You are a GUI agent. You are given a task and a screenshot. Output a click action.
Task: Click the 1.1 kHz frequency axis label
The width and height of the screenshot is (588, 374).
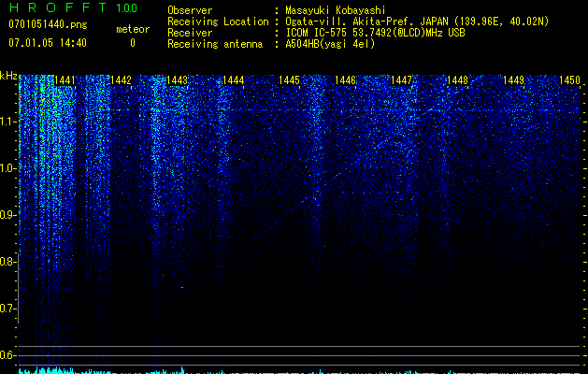[7, 122]
